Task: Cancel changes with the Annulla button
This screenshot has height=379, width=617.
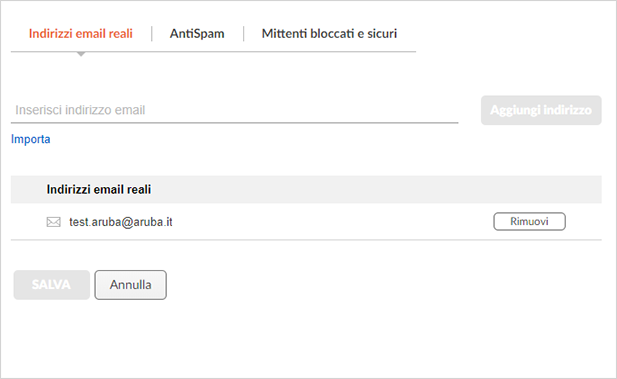Action: pos(131,285)
